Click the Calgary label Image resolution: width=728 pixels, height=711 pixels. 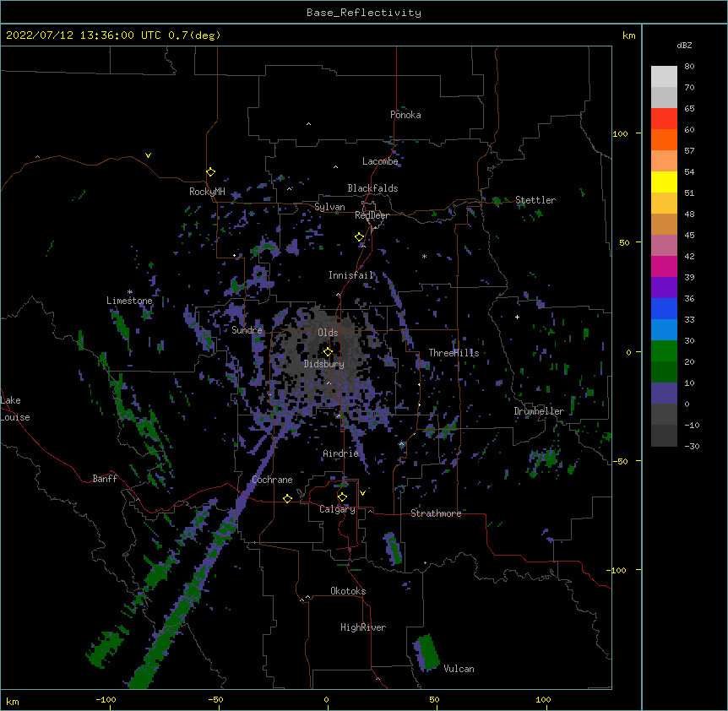(x=337, y=509)
